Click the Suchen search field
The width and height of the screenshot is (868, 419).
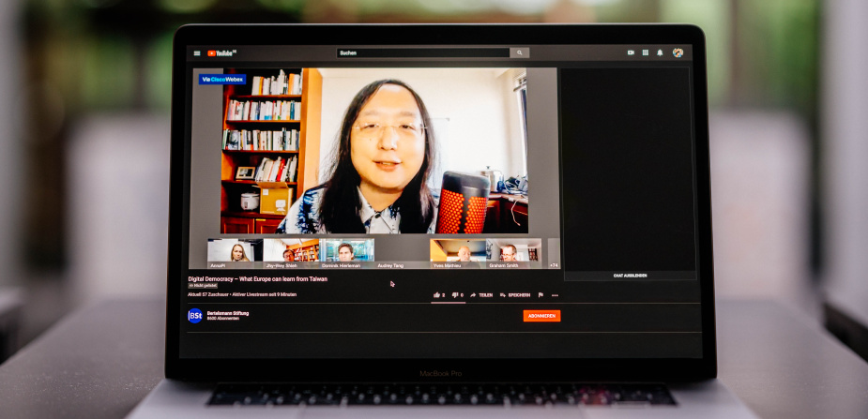(422, 52)
